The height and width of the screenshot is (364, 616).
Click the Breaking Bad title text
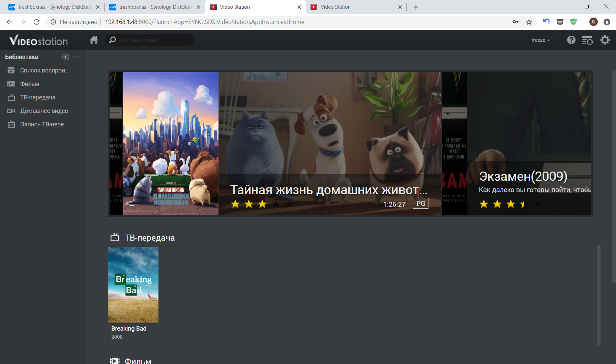tap(129, 329)
